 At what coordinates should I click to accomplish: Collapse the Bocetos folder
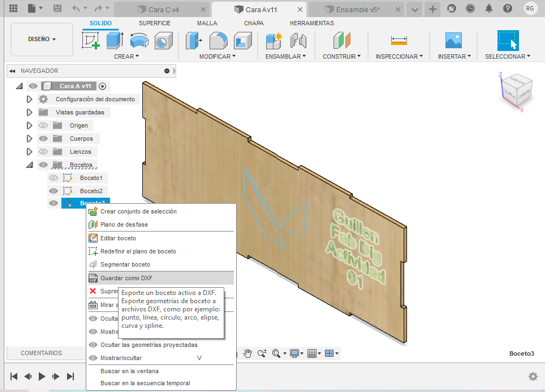[x=30, y=165]
